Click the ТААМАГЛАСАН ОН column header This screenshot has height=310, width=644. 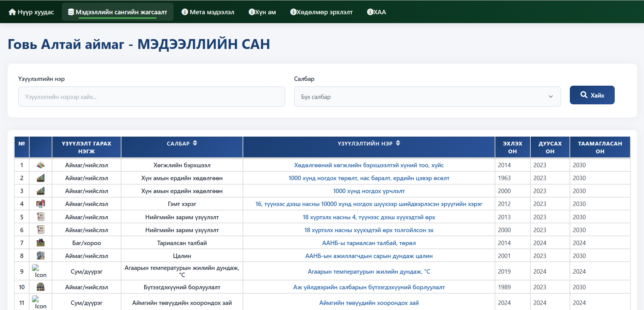coord(600,147)
